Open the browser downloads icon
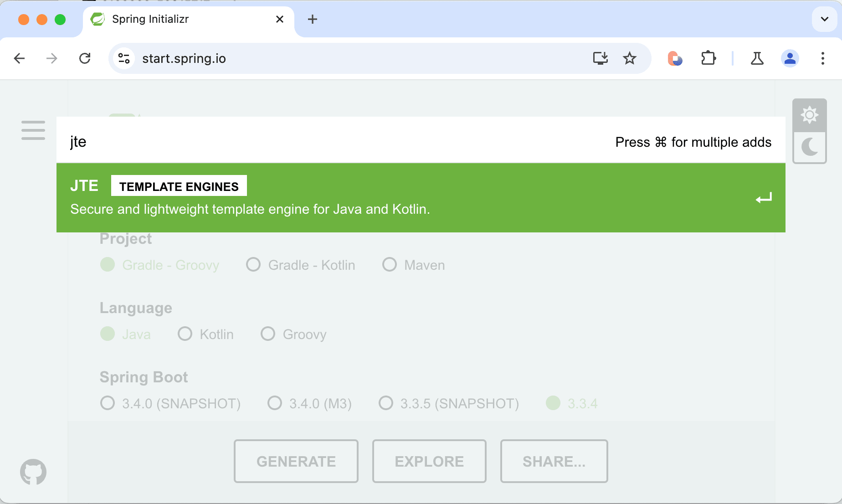Viewport: 842px width, 504px height. (x=601, y=58)
